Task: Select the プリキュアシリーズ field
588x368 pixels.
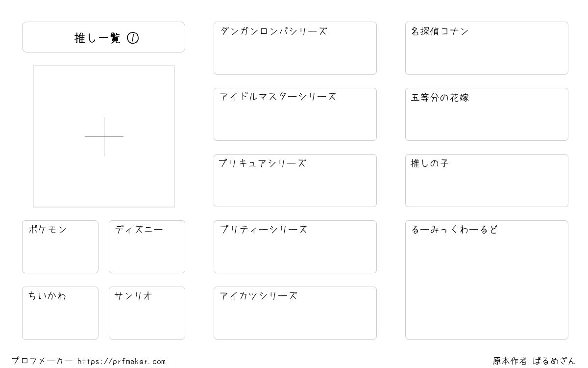Action: (x=295, y=181)
